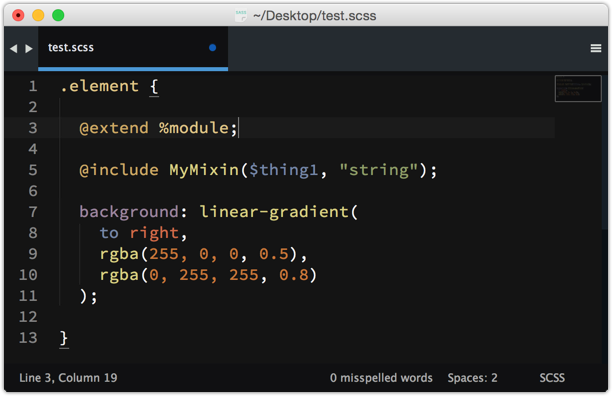This screenshot has height=396, width=612.
Task: Place cursor on @extend keyword
Action: [x=114, y=128]
